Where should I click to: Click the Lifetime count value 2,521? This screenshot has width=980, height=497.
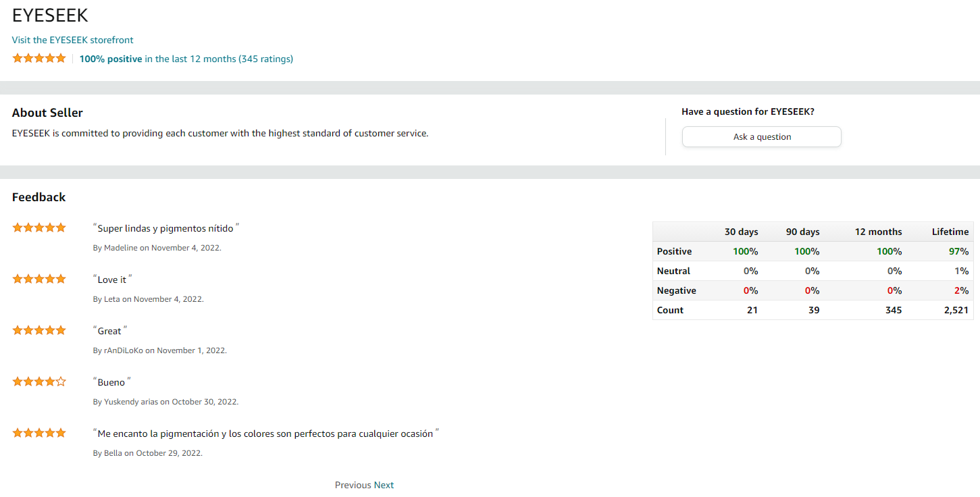pyautogui.click(x=956, y=310)
